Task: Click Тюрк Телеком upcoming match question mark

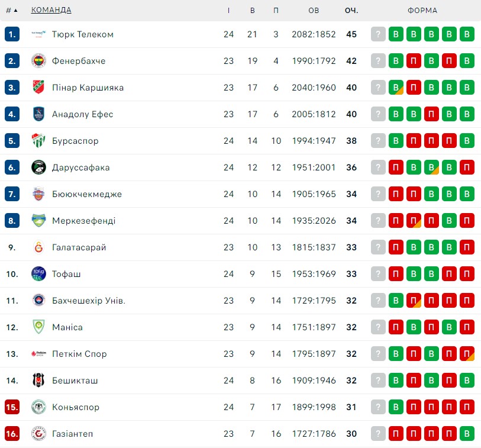Action: click(378, 34)
